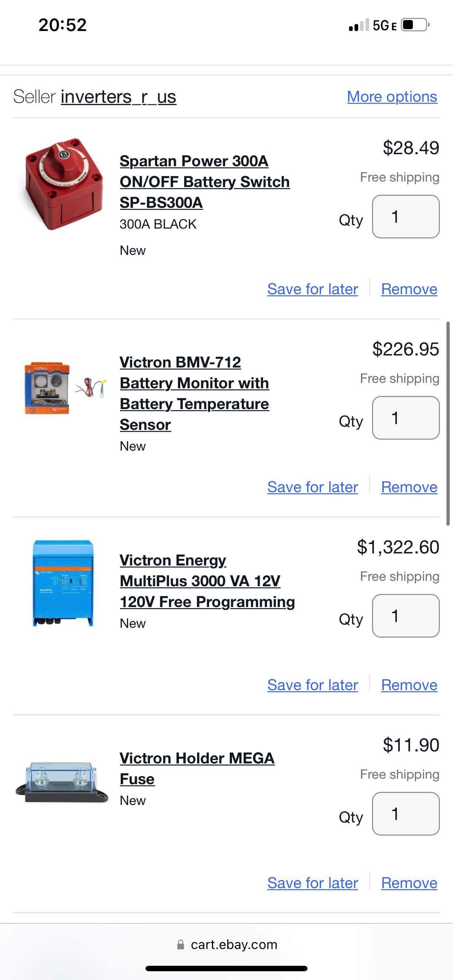Viewport: 453px width, 980px height.
Task: Change quantity for Victron BMV-712 monitor
Action: (x=406, y=418)
